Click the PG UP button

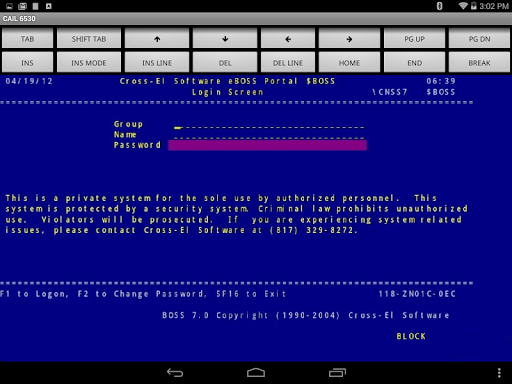[x=414, y=39]
